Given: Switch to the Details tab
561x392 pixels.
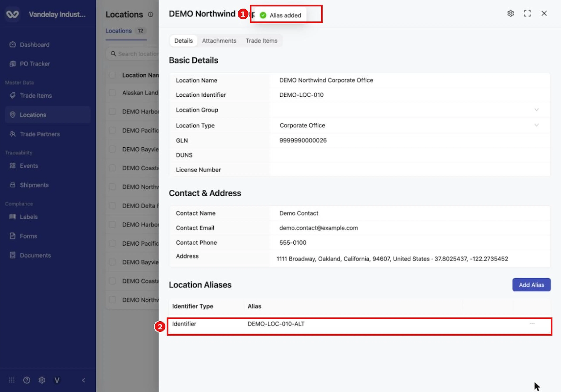Looking at the screenshot, I should [183, 41].
